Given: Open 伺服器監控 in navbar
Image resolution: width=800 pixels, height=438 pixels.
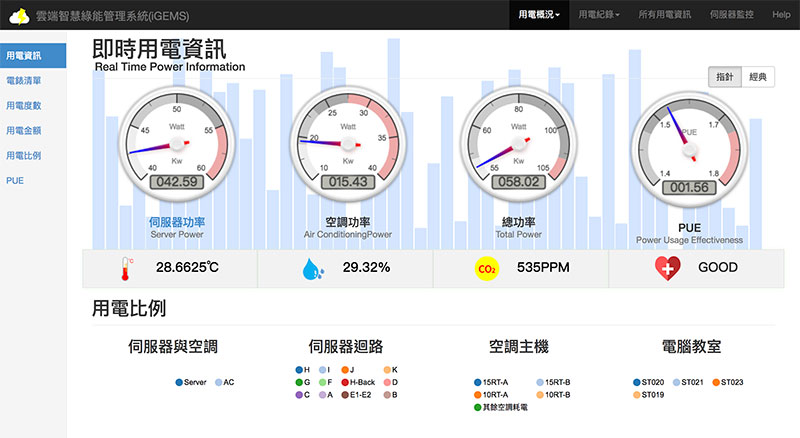Looking at the screenshot, I should 730,15.
